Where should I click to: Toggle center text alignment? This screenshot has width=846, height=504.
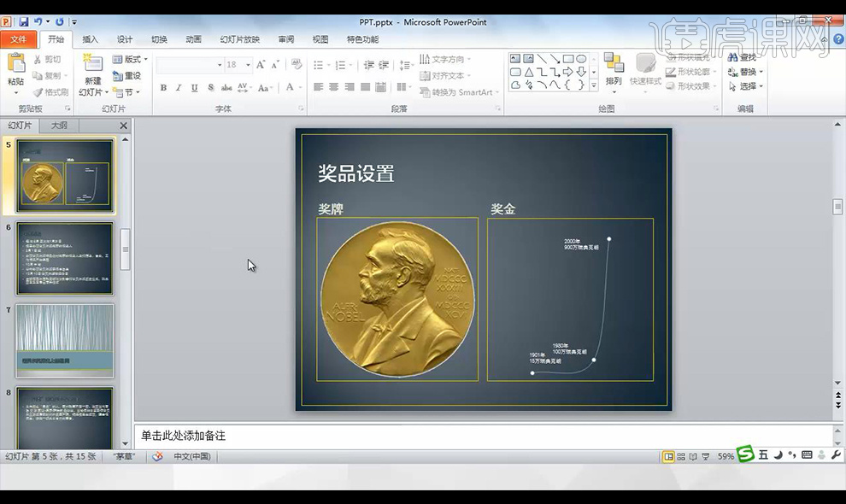coord(334,87)
